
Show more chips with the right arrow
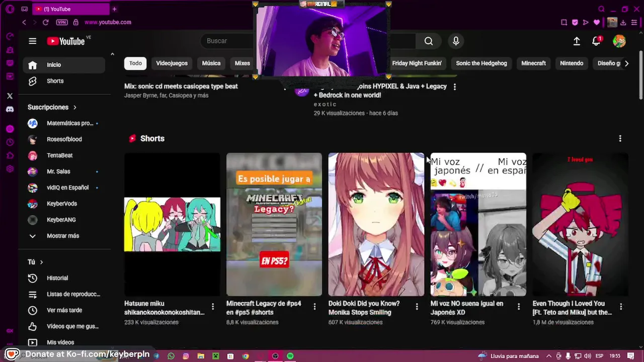click(626, 63)
